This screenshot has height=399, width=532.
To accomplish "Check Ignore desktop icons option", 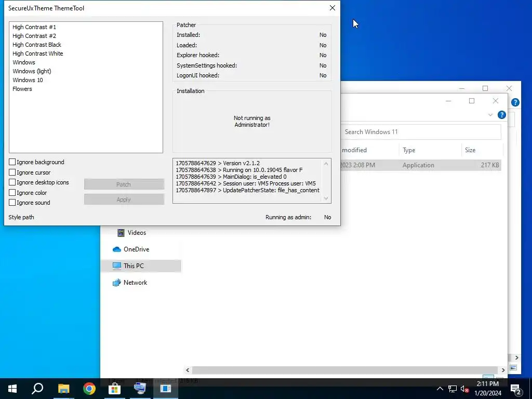I will [x=12, y=182].
